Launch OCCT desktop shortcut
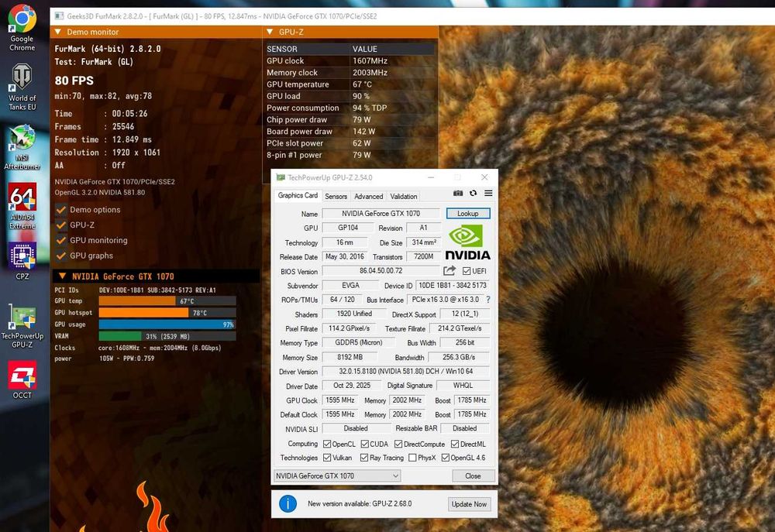The height and width of the screenshot is (532, 775). click(x=22, y=379)
